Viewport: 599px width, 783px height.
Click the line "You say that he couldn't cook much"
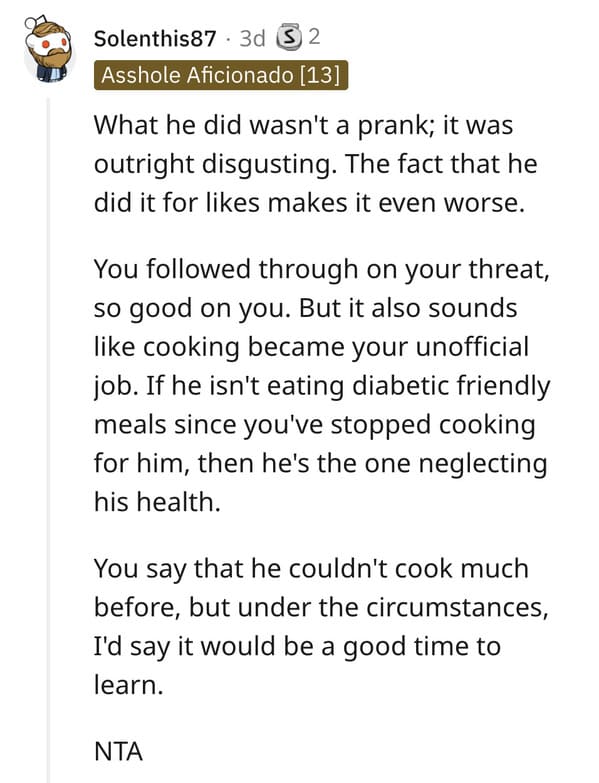pyautogui.click(x=311, y=569)
